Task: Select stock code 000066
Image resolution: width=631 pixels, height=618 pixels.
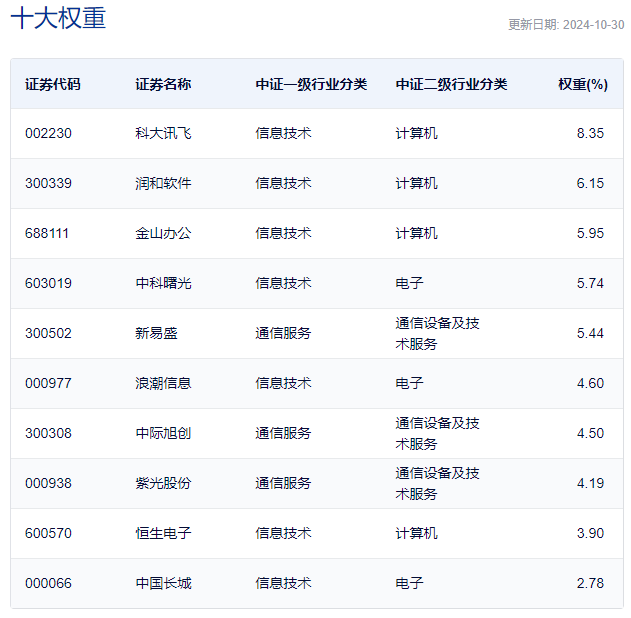Action: [48, 583]
